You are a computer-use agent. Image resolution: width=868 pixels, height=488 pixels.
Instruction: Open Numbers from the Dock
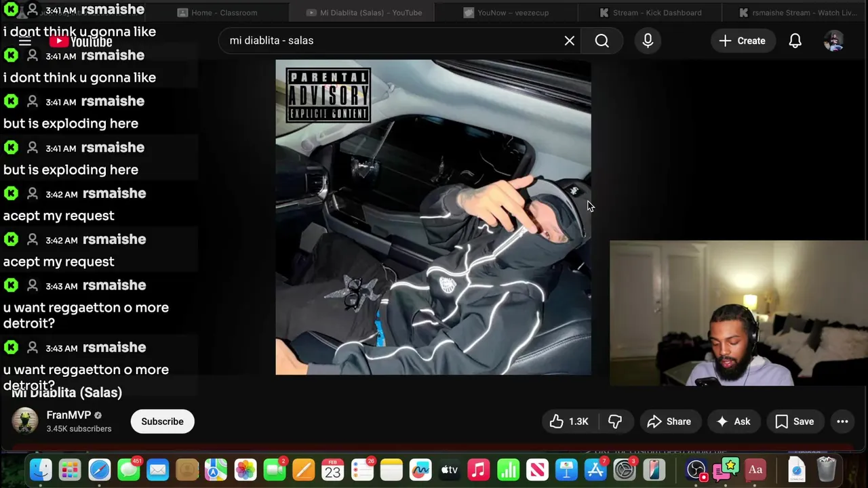[x=508, y=470]
